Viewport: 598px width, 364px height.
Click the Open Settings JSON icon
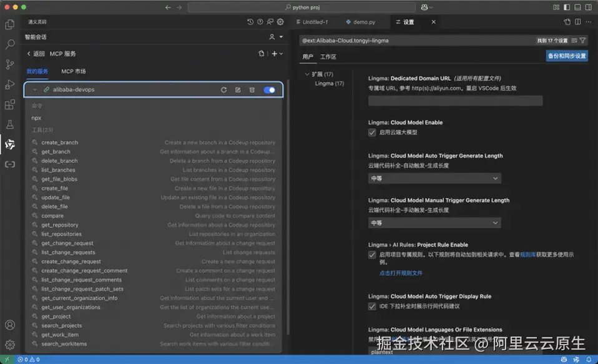click(x=567, y=22)
